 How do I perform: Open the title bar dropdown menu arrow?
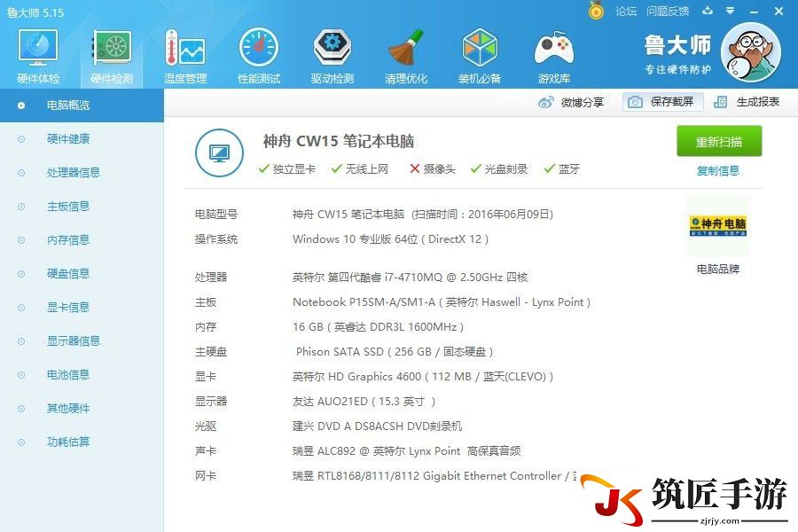[x=731, y=11]
